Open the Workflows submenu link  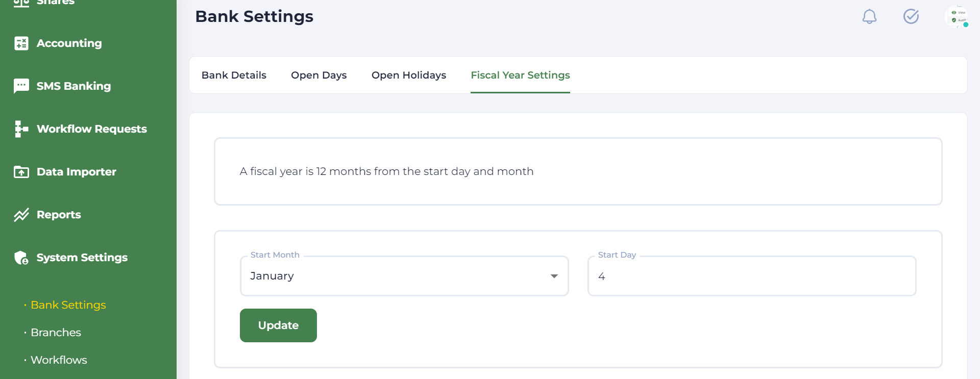(59, 360)
